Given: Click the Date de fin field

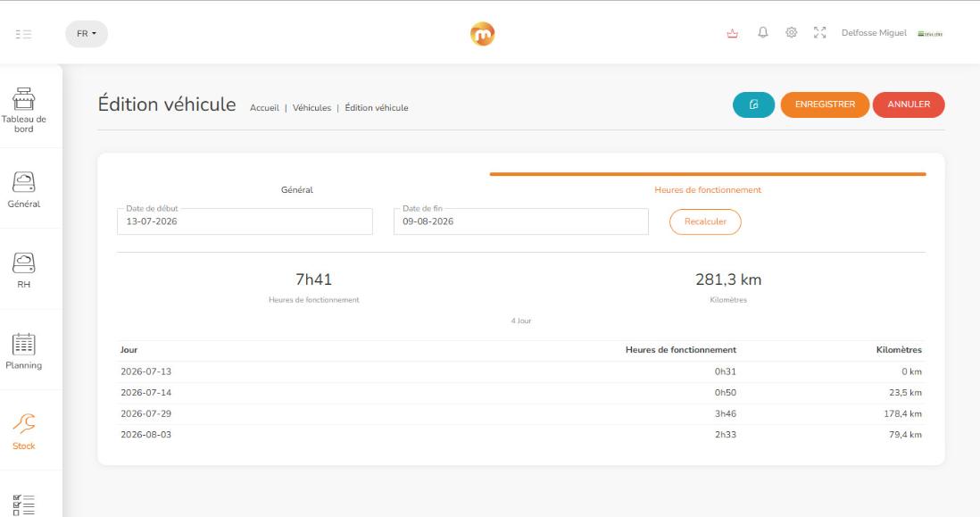Looking at the screenshot, I should click(x=521, y=221).
